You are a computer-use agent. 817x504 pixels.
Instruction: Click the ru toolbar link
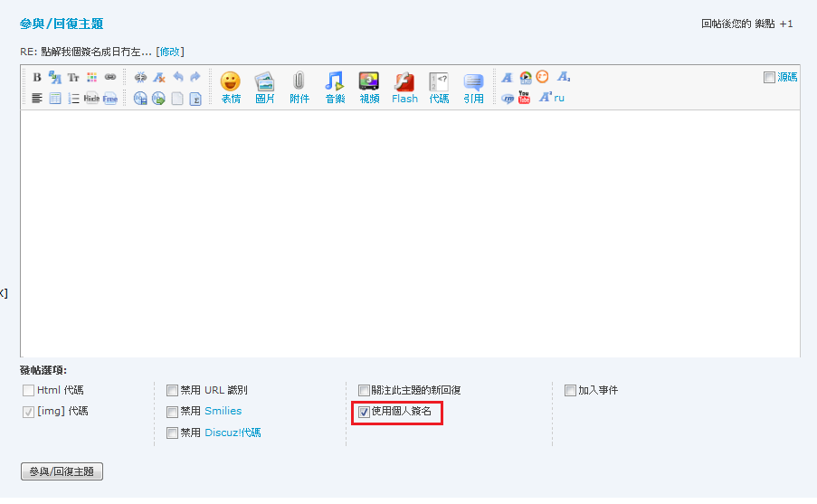pyautogui.click(x=559, y=98)
